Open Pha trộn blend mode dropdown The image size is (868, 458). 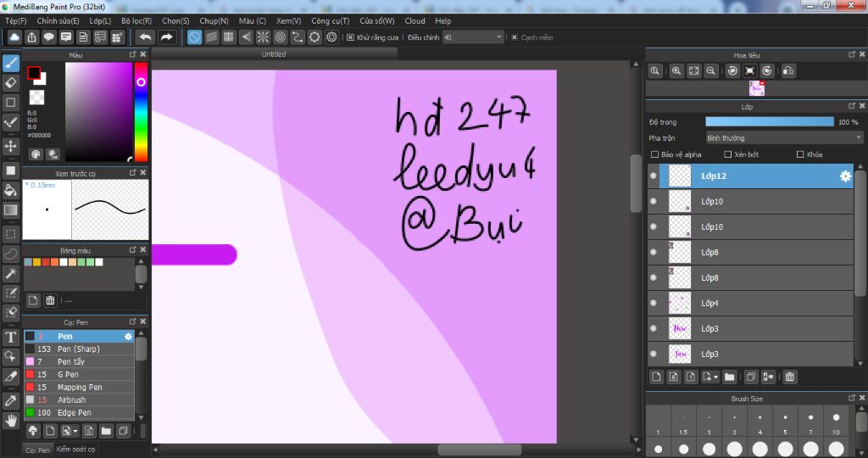click(x=784, y=138)
